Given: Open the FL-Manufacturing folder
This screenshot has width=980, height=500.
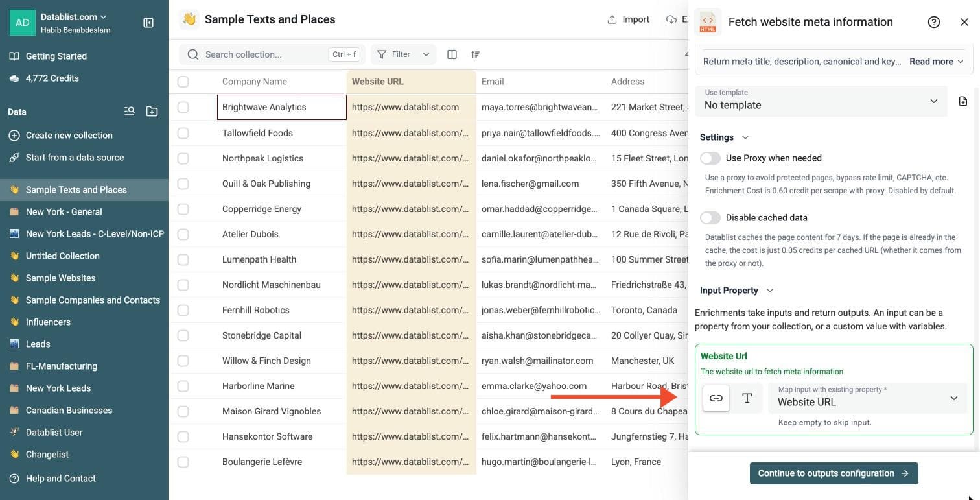Looking at the screenshot, I should coord(84,366).
